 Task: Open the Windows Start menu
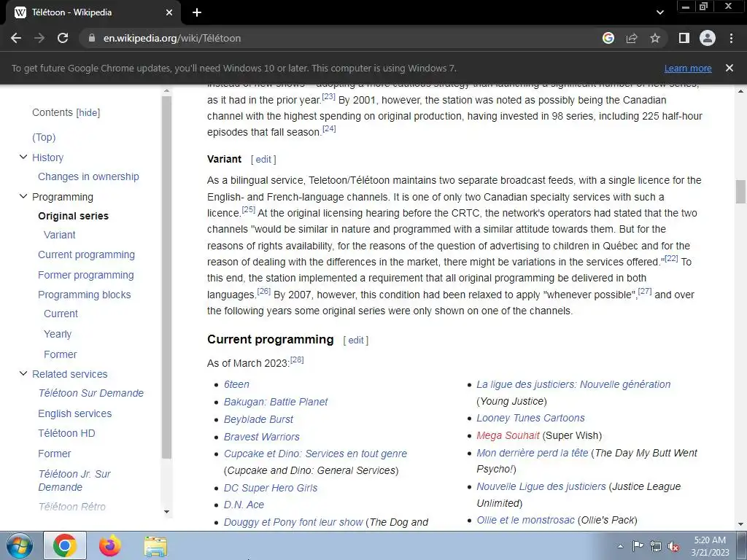[20, 545]
